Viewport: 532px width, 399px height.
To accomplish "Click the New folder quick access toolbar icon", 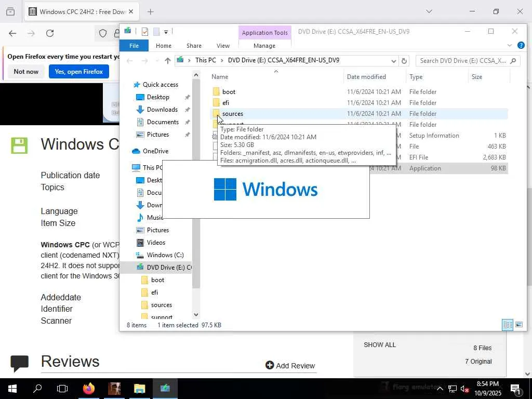I will [156, 32].
